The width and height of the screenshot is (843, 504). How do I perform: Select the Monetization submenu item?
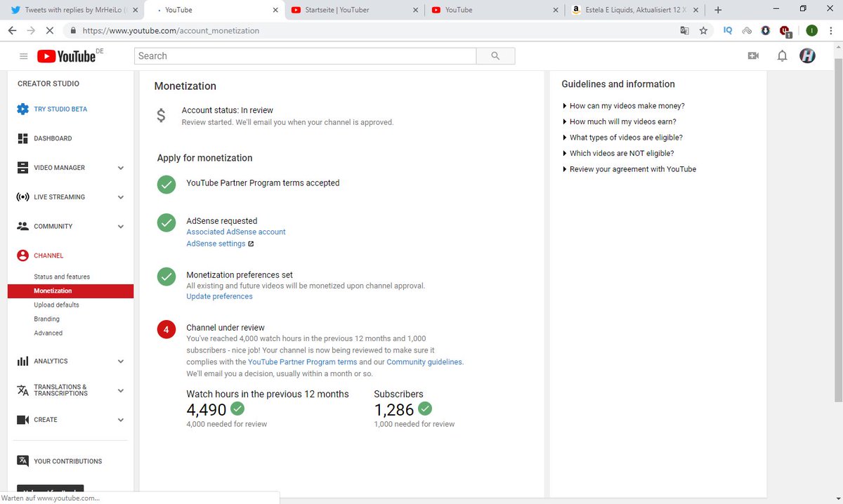point(70,291)
